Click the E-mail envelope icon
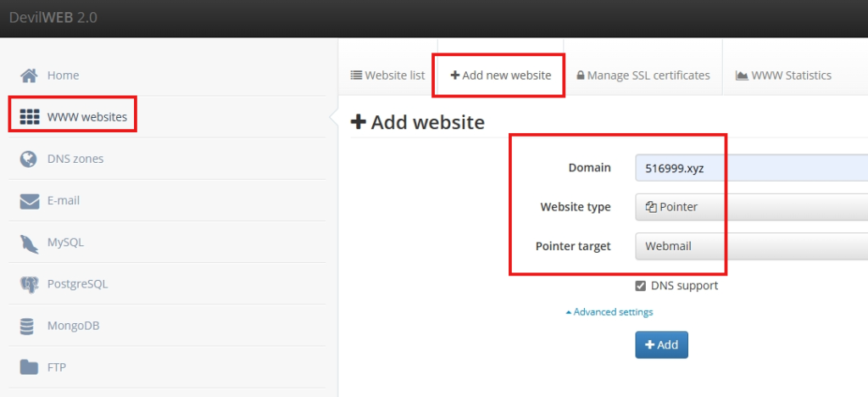 click(x=30, y=201)
